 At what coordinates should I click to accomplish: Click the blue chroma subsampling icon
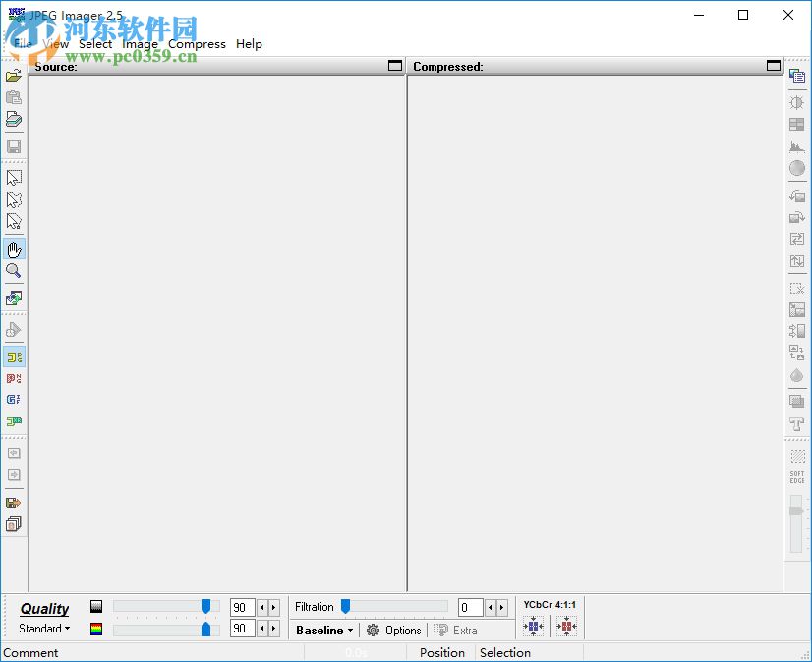[533, 627]
